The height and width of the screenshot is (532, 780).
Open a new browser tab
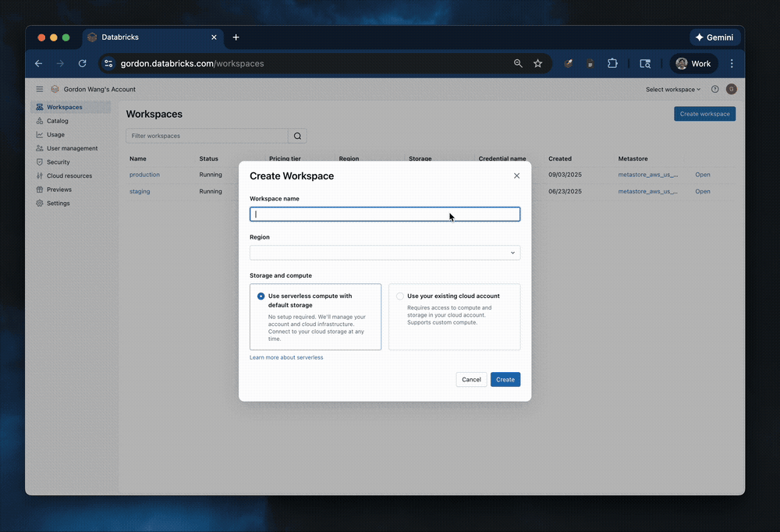pos(236,37)
